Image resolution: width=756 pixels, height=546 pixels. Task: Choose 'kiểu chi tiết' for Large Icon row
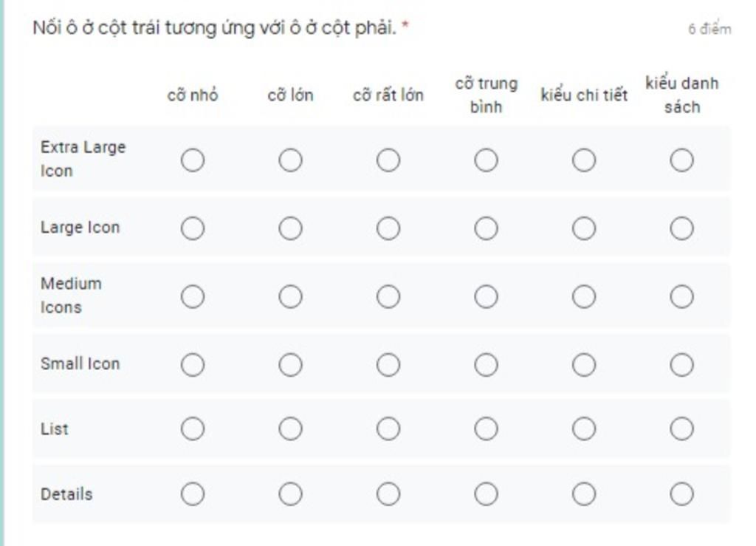(x=584, y=228)
